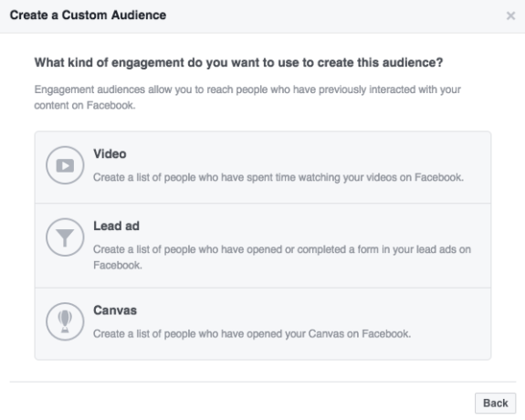The width and height of the screenshot is (525, 420).
Task: Select the Video engagement option title
Action: [110, 153]
